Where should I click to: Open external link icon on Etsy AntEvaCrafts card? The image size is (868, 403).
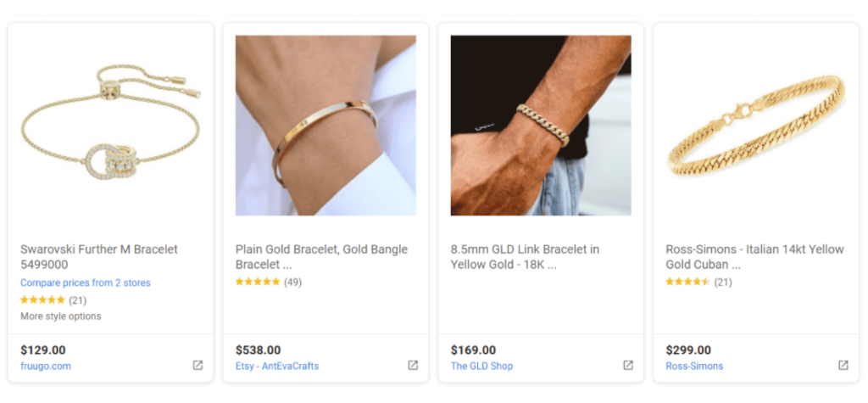coord(413,366)
